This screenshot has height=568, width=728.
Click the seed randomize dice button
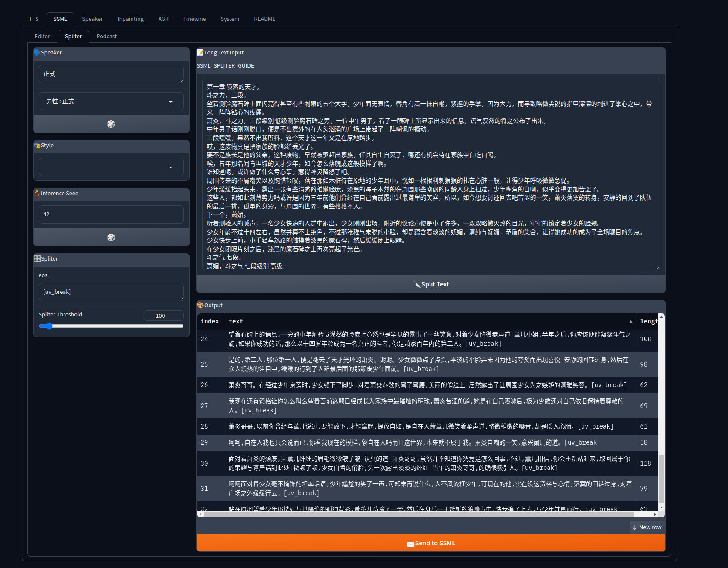(111, 238)
